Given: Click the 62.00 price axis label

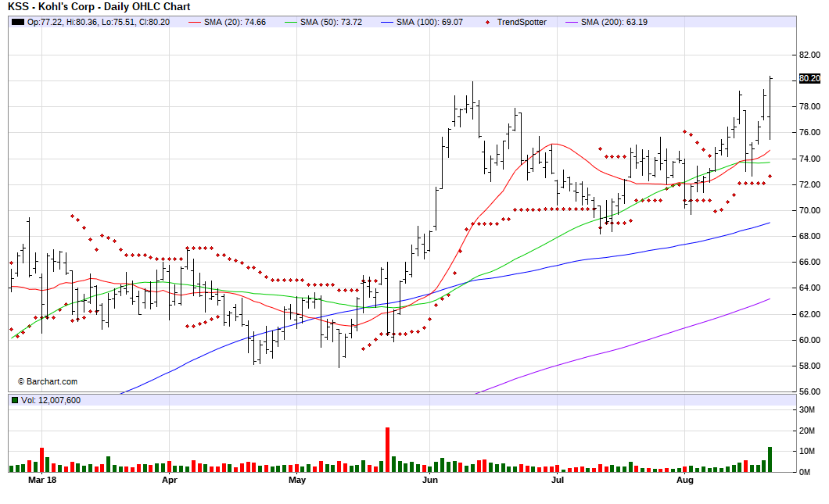Looking at the screenshot, I should (x=809, y=314).
